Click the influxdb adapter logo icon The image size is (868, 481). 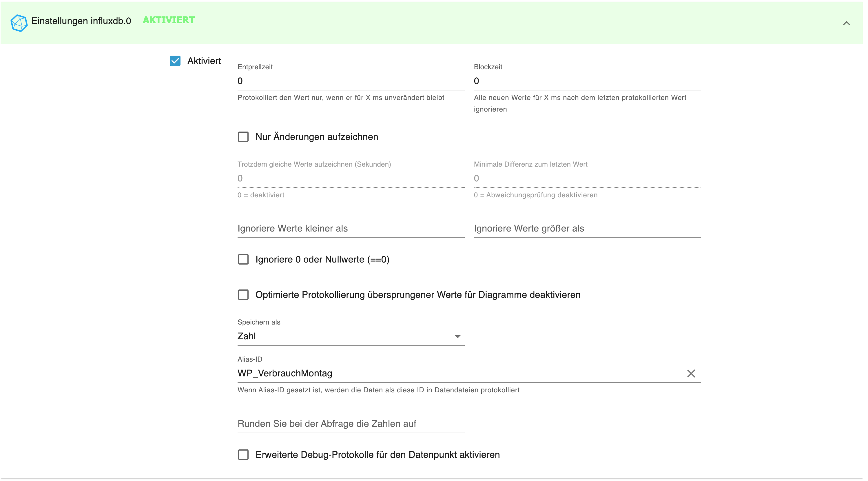point(19,23)
